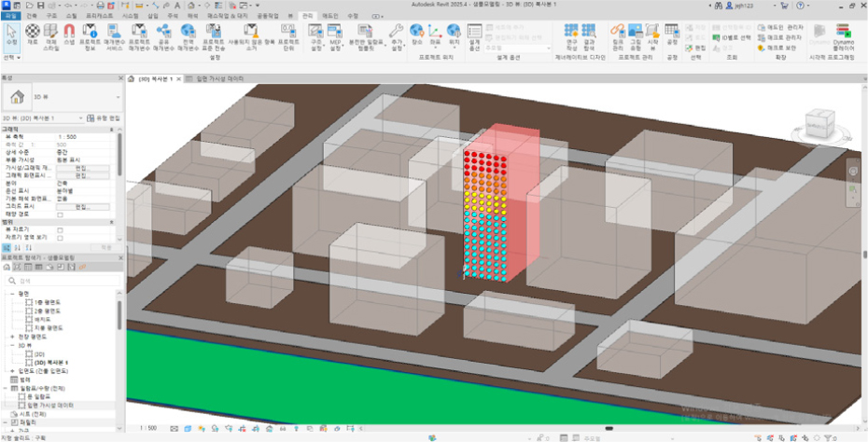Image resolution: width=868 pixels, height=442 pixels.
Task: Click 연구 작성 in Generative Design
Action: [571, 36]
